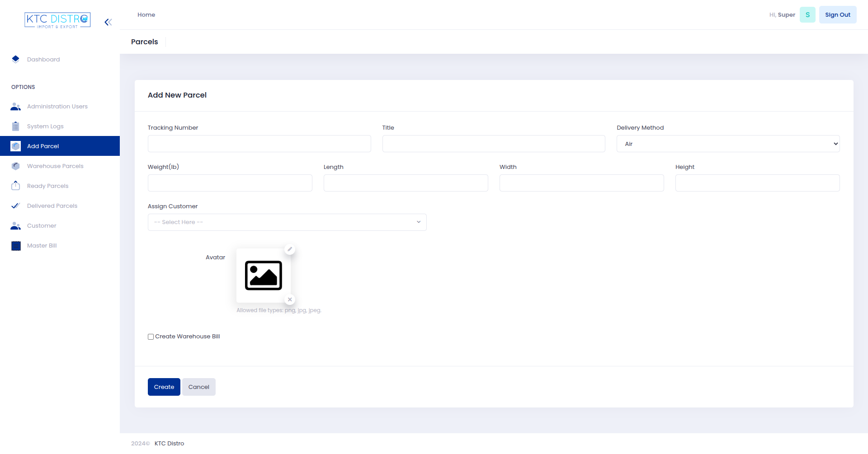Viewport: 868px width, 454px height.
Task: Click the avatar edit pencil icon
Action: pos(290,249)
